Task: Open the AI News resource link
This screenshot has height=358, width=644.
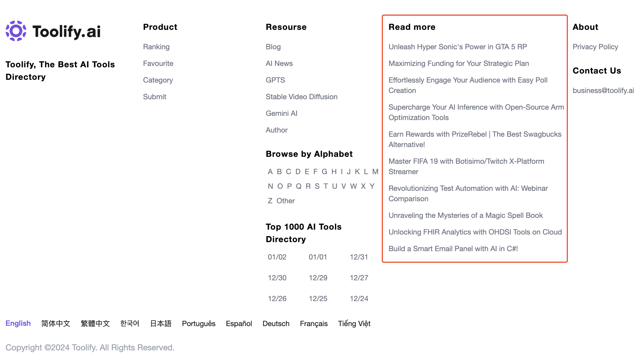Action: pos(279,63)
